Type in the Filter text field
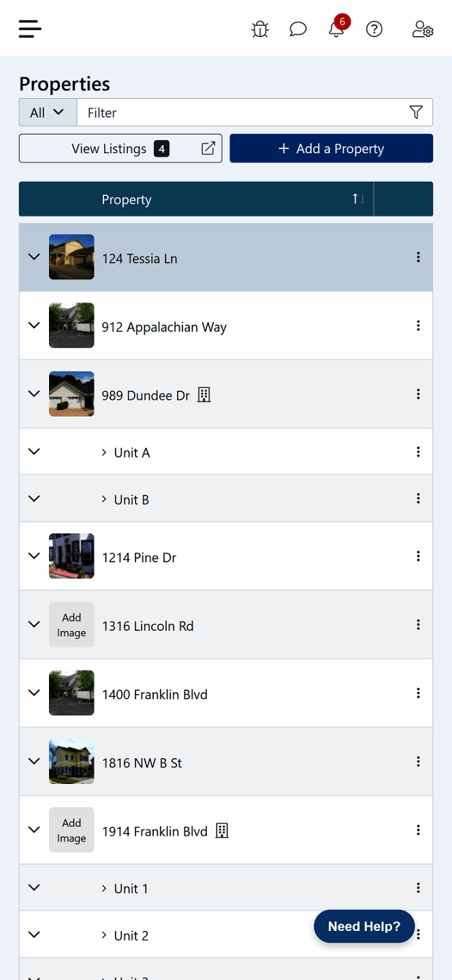This screenshot has width=452, height=980. [x=238, y=113]
